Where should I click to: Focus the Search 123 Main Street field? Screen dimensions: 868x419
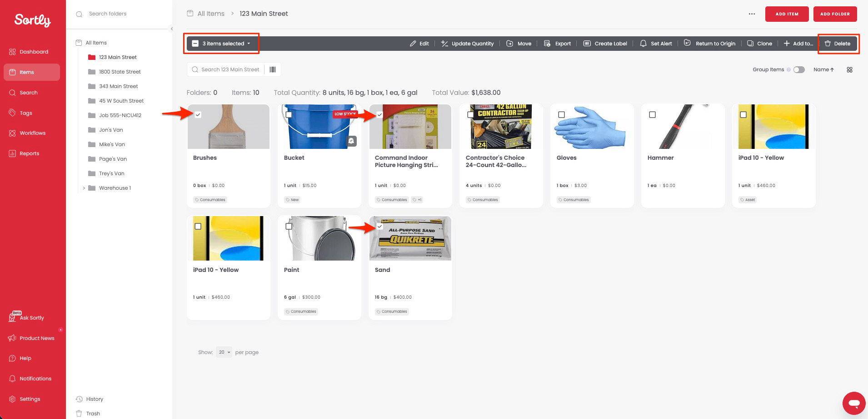point(230,69)
